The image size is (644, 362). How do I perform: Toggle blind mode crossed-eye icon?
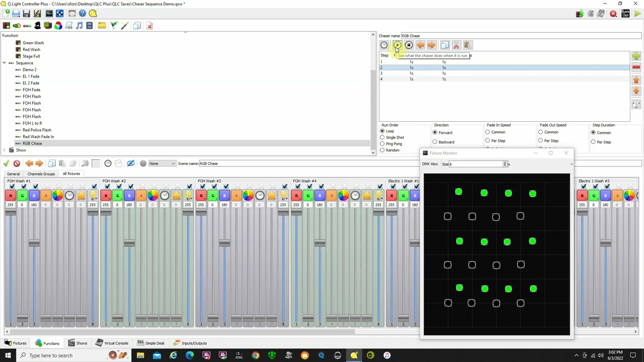point(130,163)
